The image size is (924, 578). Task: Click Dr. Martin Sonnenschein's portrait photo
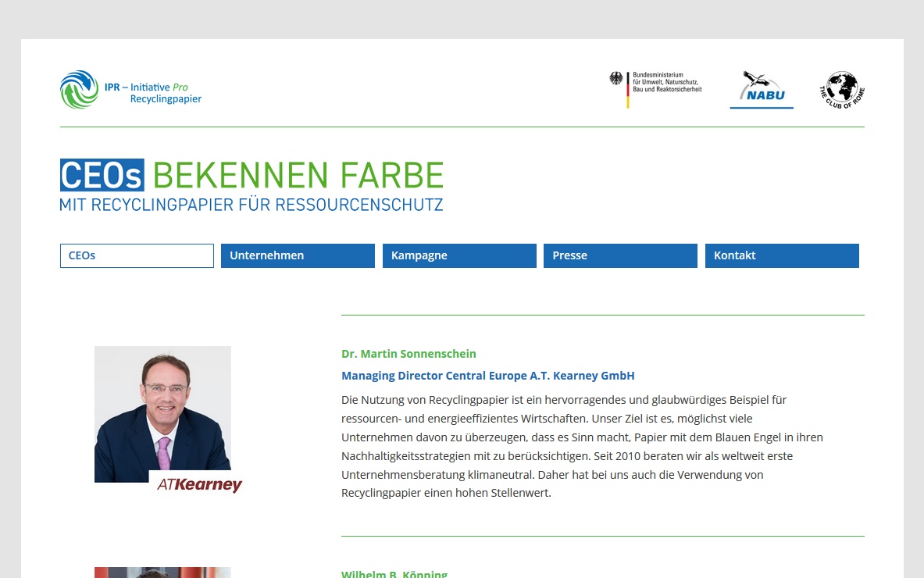pos(162,414)
